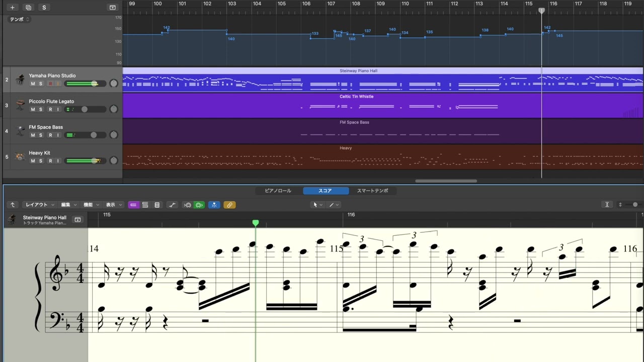Solo the Piccolo Flute Legato track
The height and width of the screenshot is (362, 644).
(41, 109)
